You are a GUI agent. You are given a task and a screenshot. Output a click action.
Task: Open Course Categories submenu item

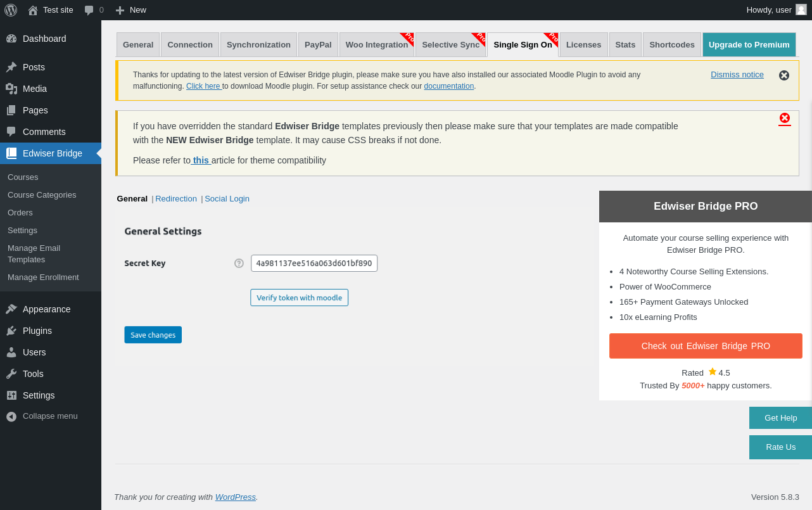click(42, 195)
